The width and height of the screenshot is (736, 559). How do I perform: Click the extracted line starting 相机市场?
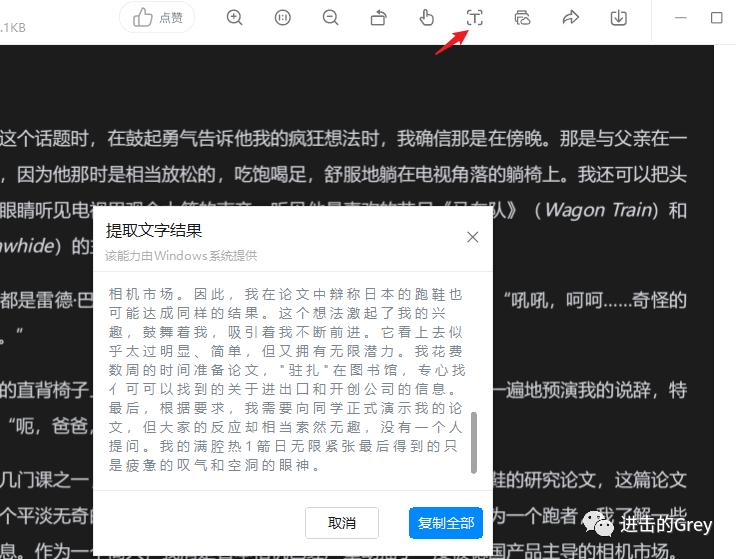point(285,294)
